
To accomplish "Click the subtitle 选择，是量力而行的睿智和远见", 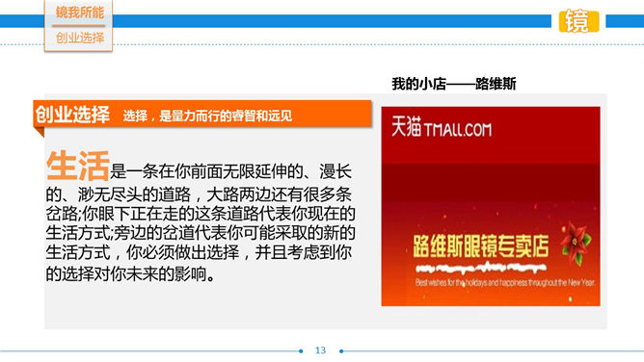I will click(207, 116).
